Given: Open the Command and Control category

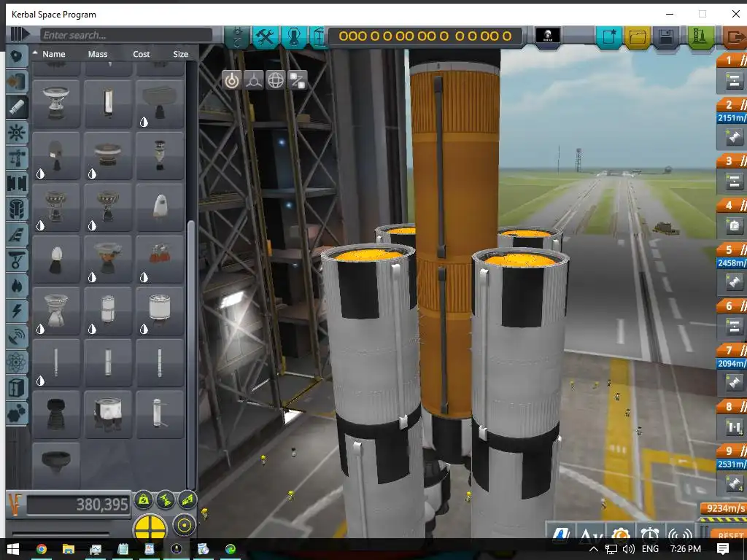Looking at the screenshot, I should pyautogui.click(x=18, y=133).
